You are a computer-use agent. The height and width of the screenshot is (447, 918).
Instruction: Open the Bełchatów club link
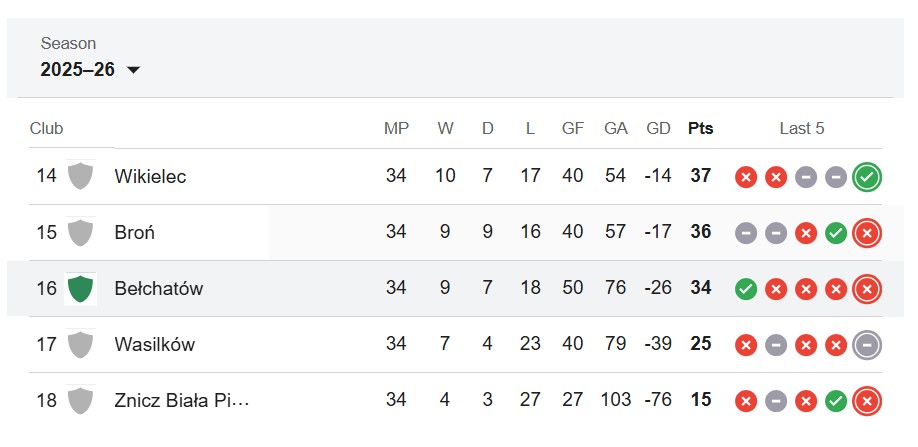[159, 288]
